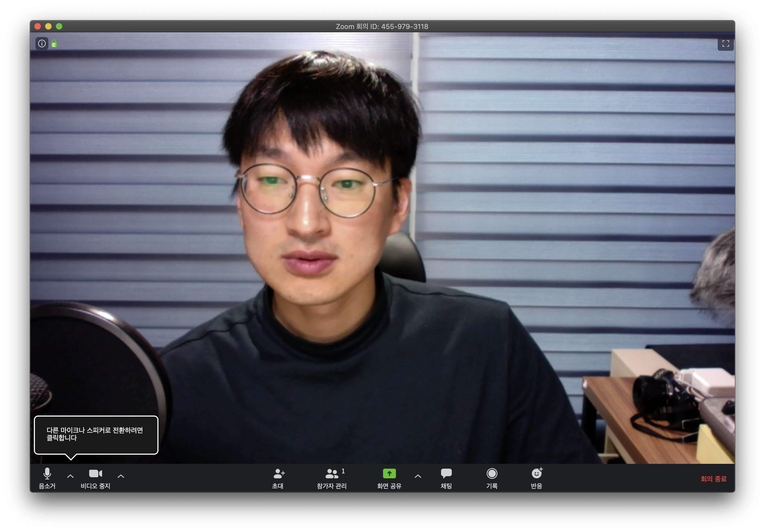
Task: Click the green encryption lock icon
Action: 54,43
